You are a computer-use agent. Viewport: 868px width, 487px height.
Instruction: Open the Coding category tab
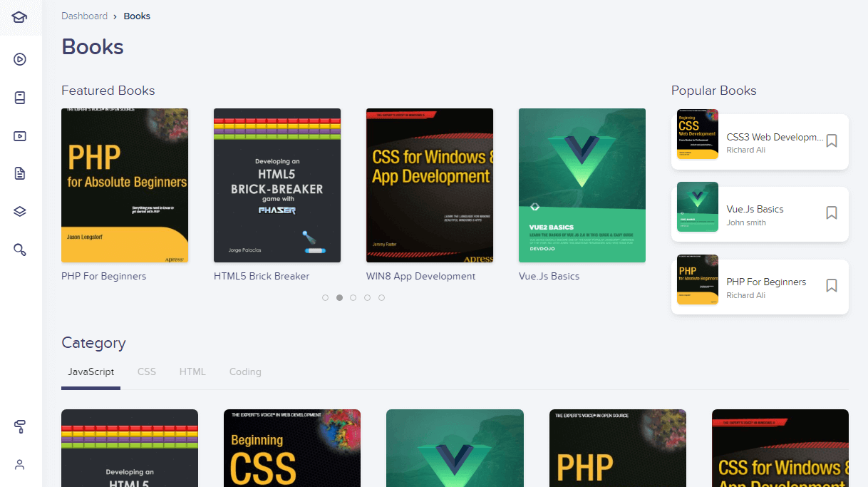tap(245, 371)
